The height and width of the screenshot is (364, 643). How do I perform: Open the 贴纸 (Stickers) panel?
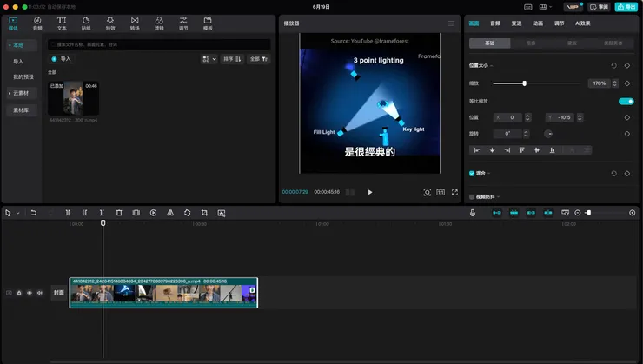(86, 23)
